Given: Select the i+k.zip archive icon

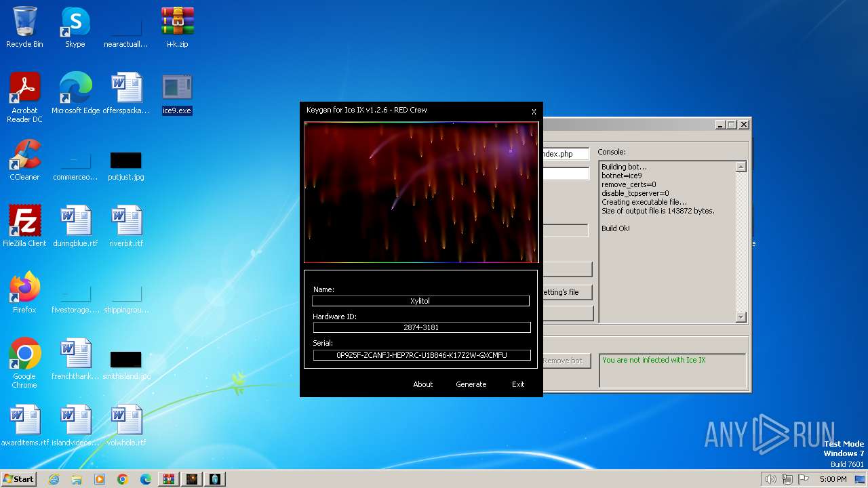Looking at the screenshot, I should coord(177,27).
